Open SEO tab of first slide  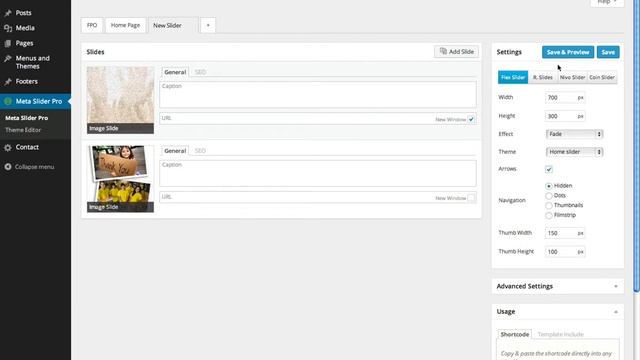200,72
